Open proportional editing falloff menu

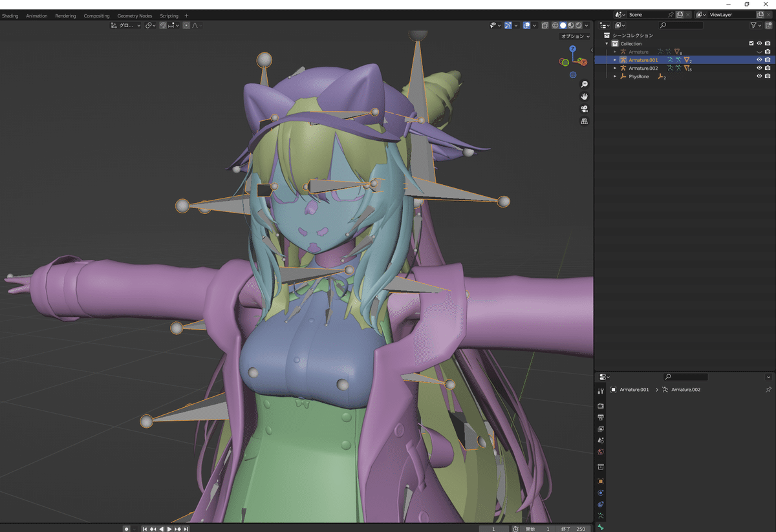coord(197,25)
